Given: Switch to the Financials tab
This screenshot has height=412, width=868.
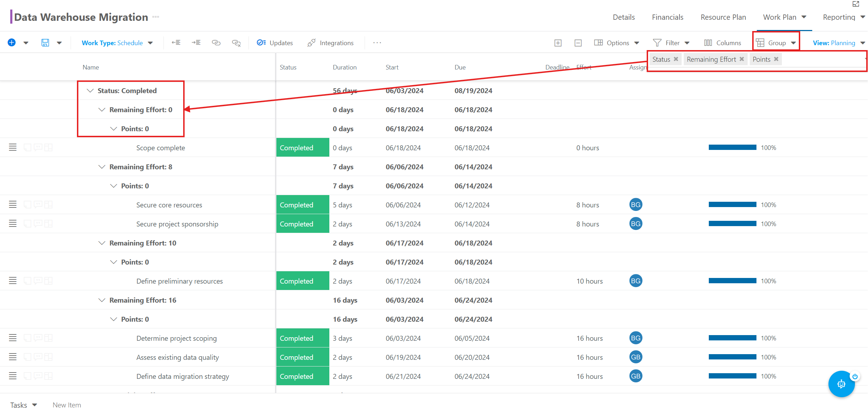Looking at the screenshot, I should (x=668, y=17).
